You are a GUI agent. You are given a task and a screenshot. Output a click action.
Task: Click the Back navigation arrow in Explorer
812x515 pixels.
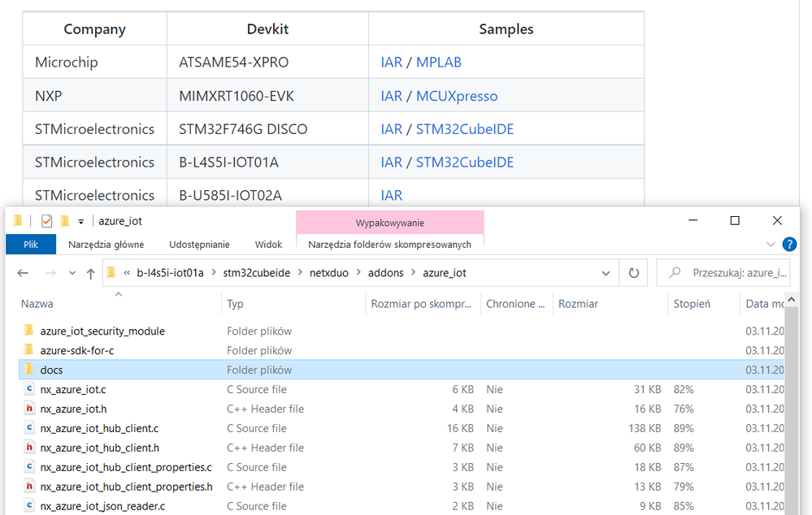pyautogui.click(x=23, y=273)
